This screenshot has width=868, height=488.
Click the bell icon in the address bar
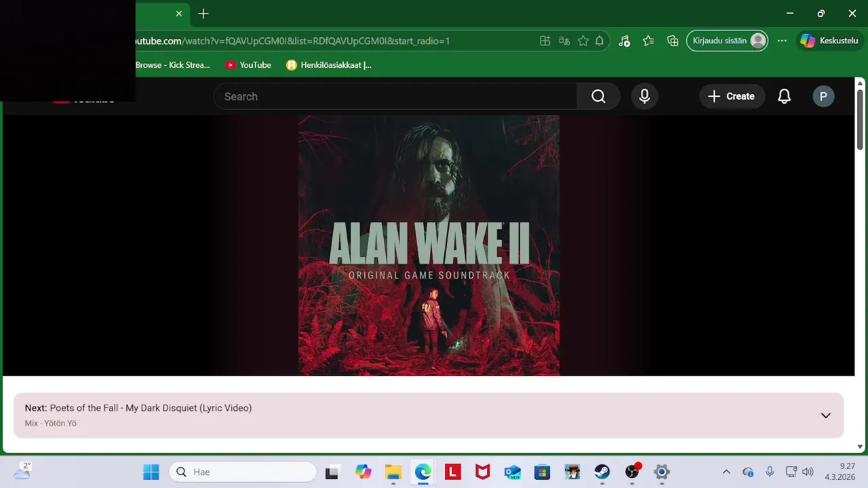(599, 41)
